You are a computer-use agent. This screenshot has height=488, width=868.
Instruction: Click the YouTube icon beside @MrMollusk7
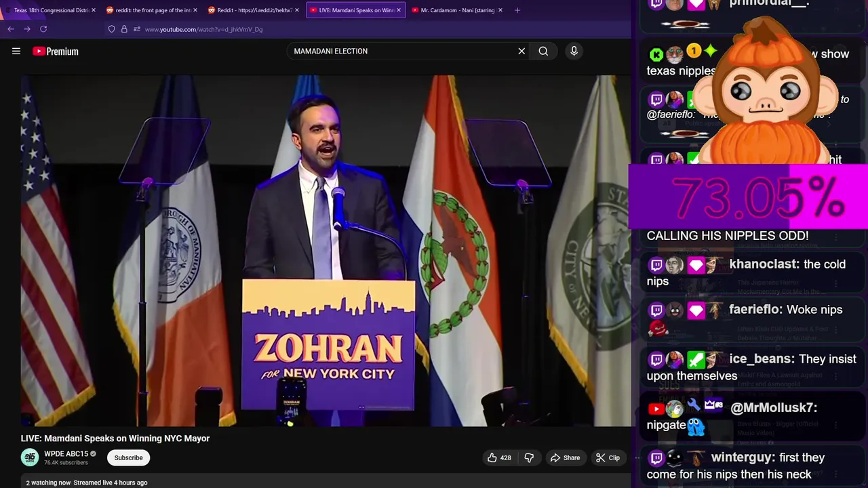[x=656, y=409]
